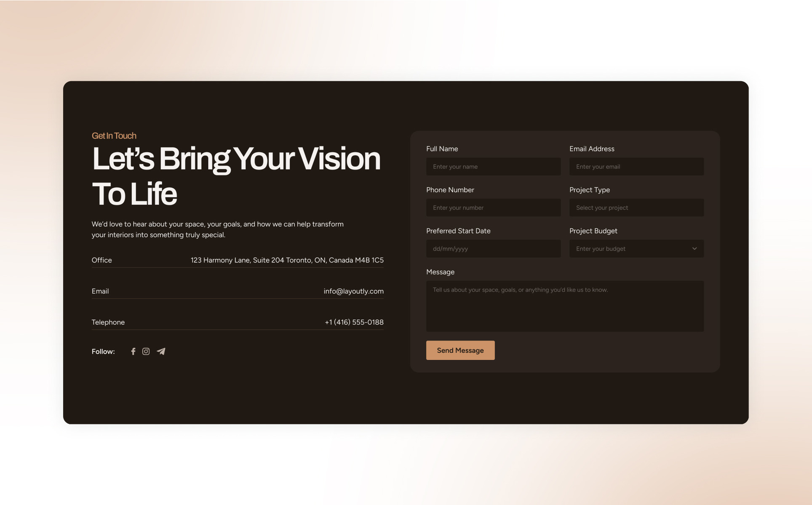Screen dimensions: 812x505
Task: Click the Send Message button
Action: [x=460, y=351]
